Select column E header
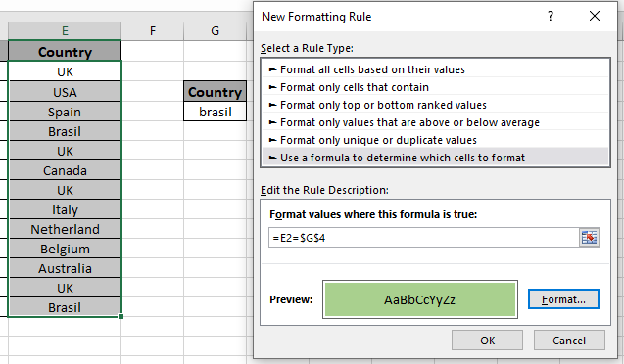This screenshot has width=624, height=364. [x=65, y=30]
